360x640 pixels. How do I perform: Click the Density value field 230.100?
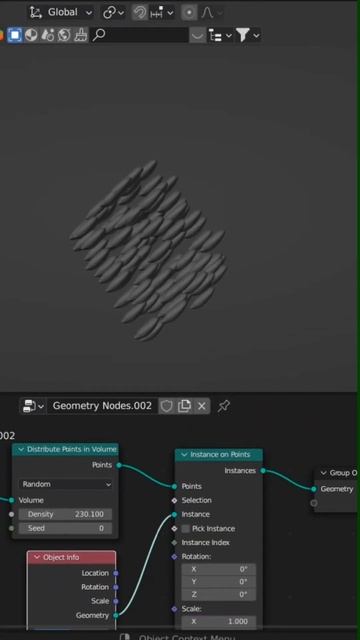(x=65, y=514)
